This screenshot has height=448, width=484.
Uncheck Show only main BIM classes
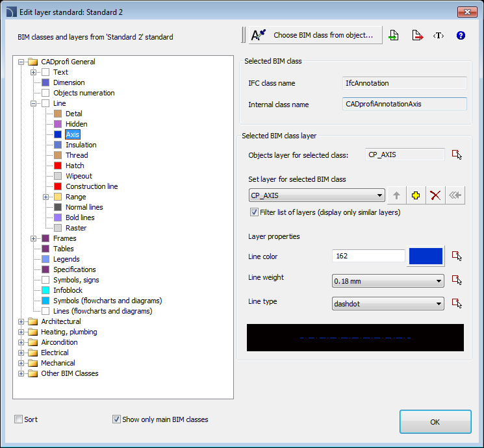click(x=117, y=419)
